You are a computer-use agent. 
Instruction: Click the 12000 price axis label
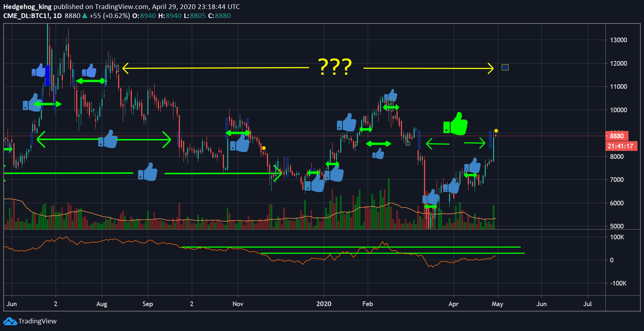pyautogui.click(x=618, y=64)
